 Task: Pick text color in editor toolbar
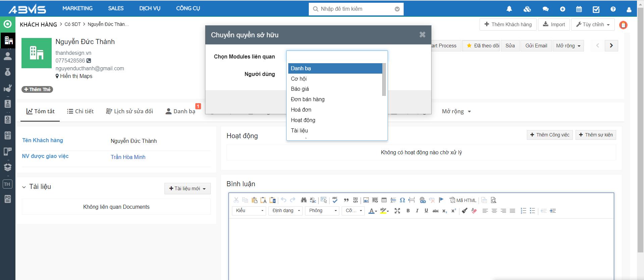[371, 211]
